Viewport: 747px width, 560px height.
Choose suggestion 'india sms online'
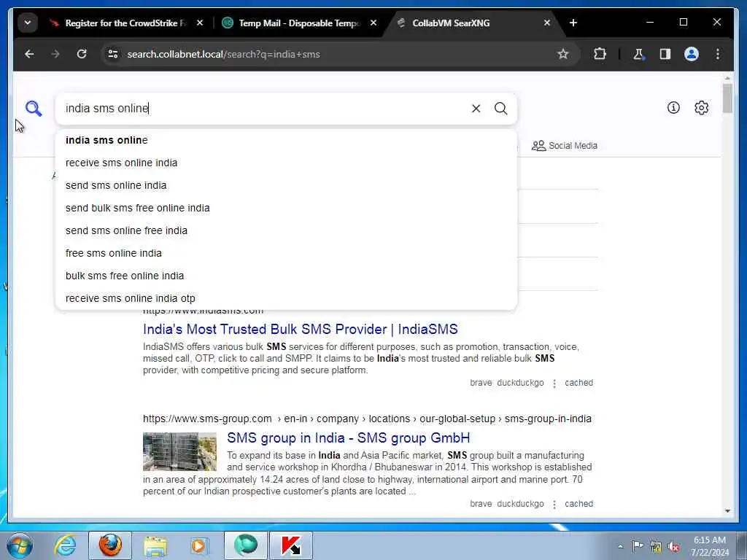point(286,140)
